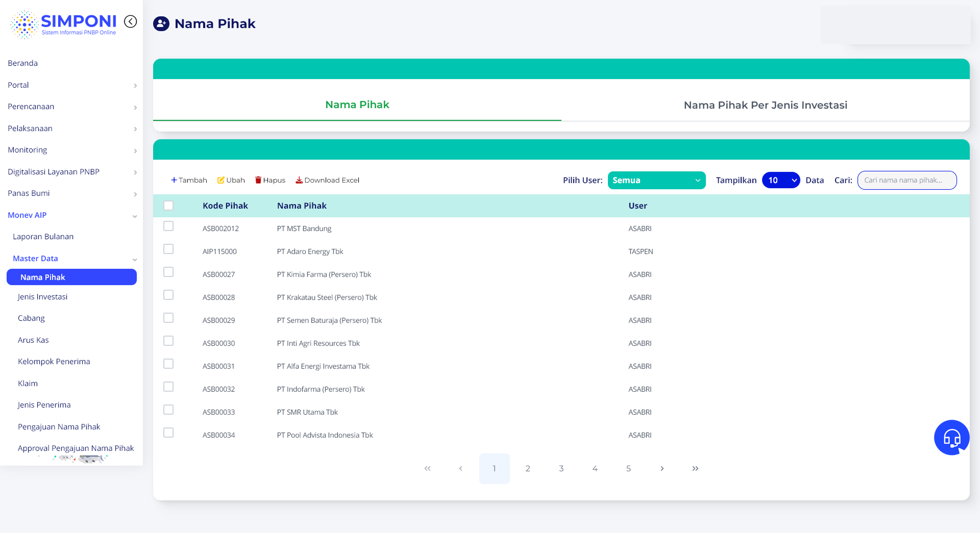Screen dimensions: 980x533
Task: Go to page 3 in pagination
Action: pos(561,468)
